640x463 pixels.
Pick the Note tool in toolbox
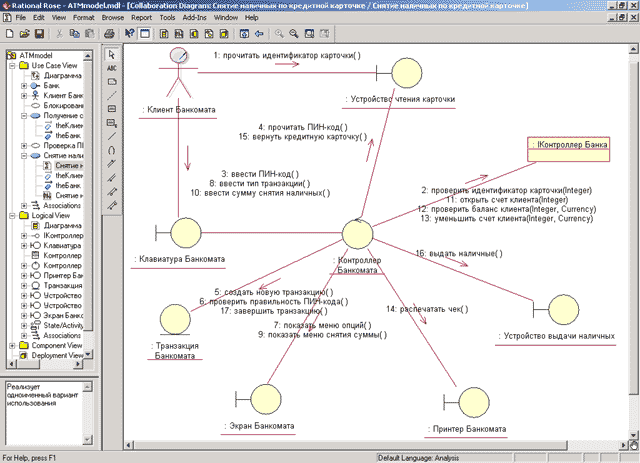coord(112,83)
